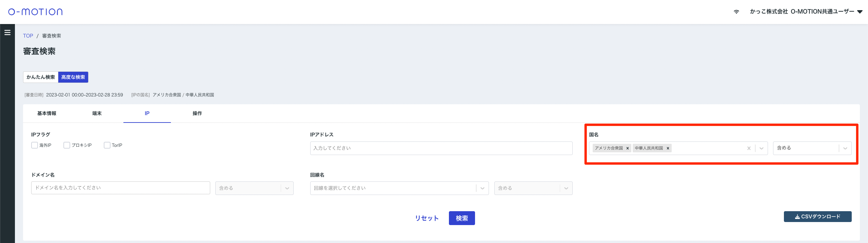Viewport: 868px width, 243px height.
Task: Switch to the 基本情報 tab
Action: [x=47, y=113]
